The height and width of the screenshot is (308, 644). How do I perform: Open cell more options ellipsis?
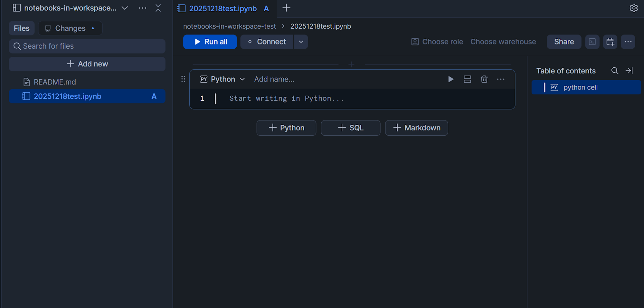tap(501, 79)
